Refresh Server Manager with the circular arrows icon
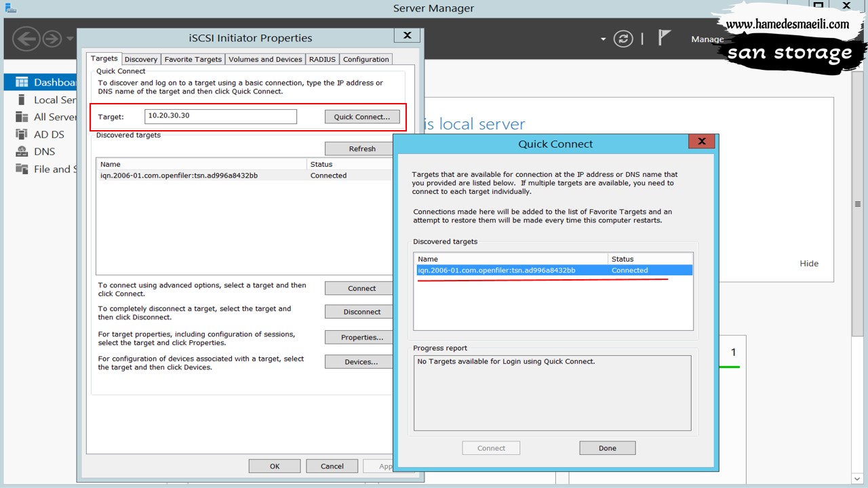 pos(623,39)
